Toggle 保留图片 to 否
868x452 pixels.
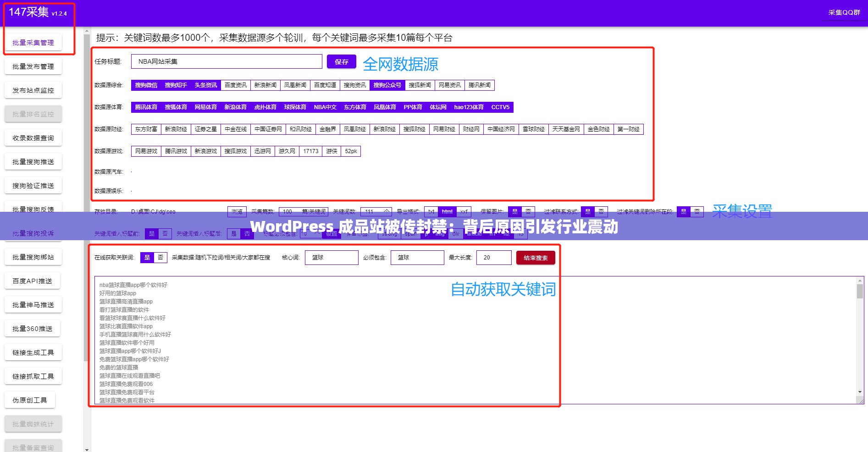pyautogui.click(x=528, y=211)
